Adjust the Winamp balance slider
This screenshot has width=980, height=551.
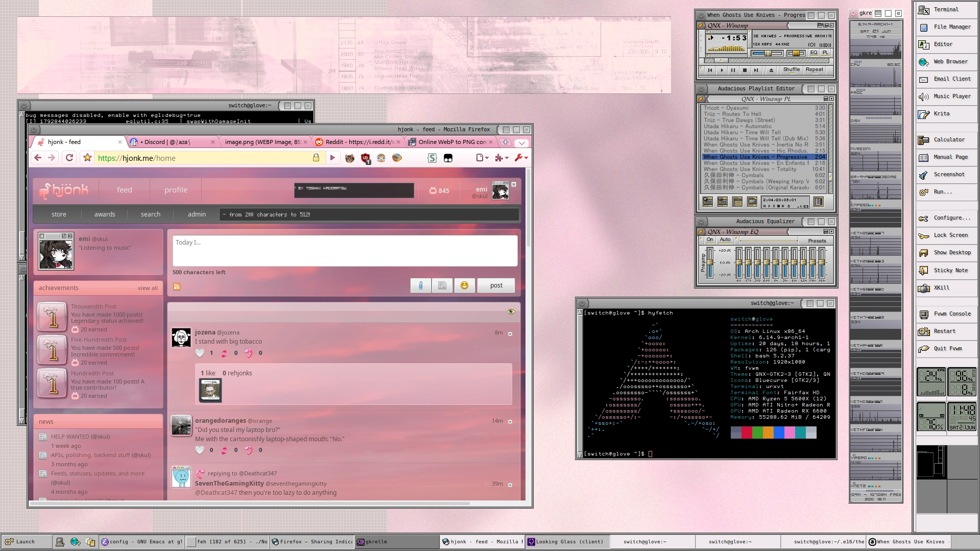[x=796, y=53]
